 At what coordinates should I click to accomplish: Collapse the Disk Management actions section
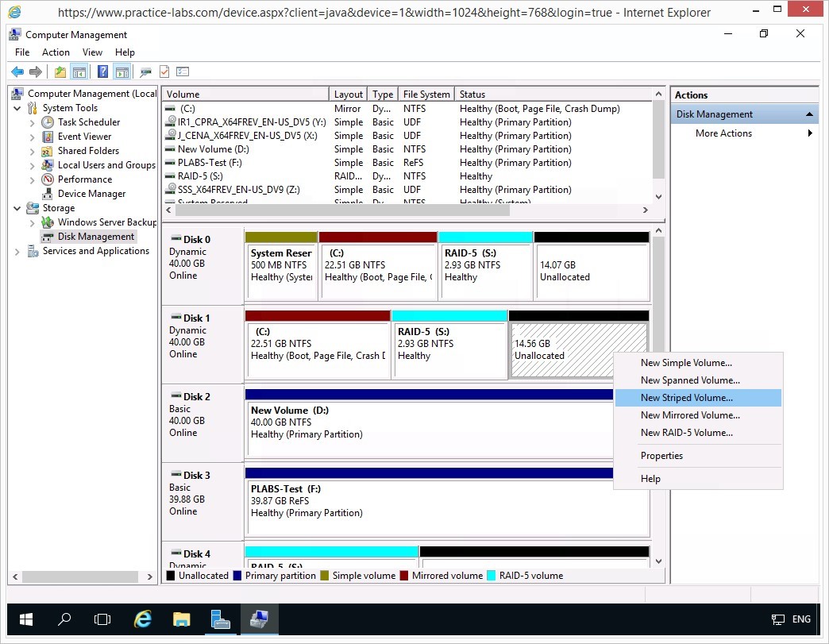coord(809,114)
